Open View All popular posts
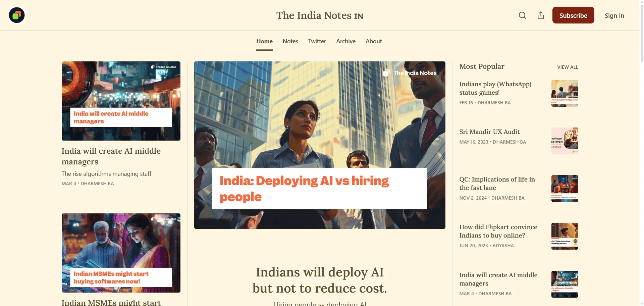This screenshot has height=306, width=644. click(x=568, y=67)
